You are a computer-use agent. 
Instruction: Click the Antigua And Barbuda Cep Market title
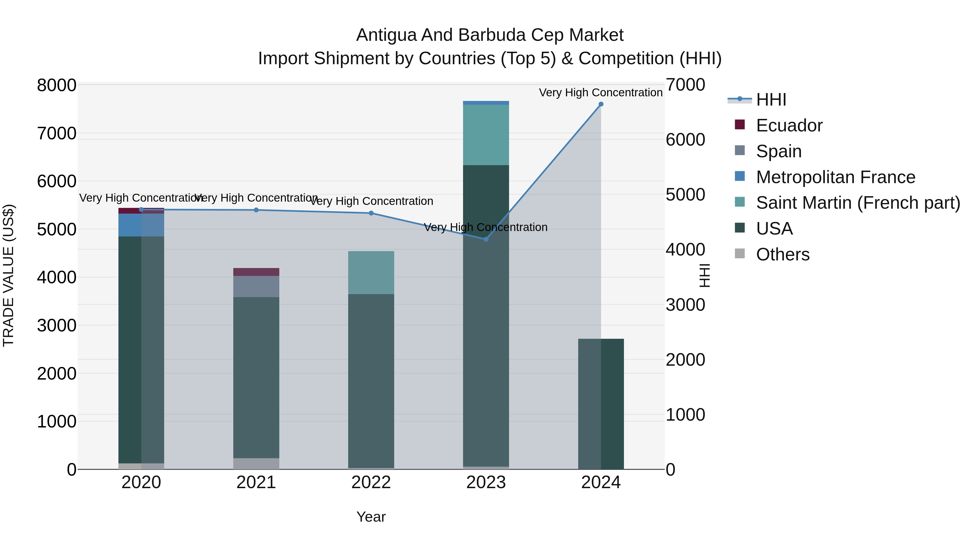tap(490, 35)
